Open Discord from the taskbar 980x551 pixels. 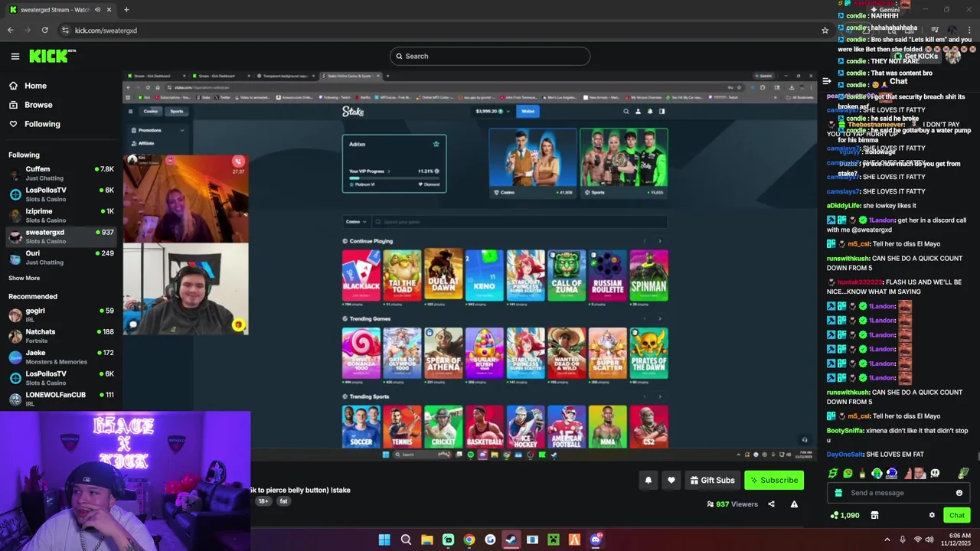[596, 540]
